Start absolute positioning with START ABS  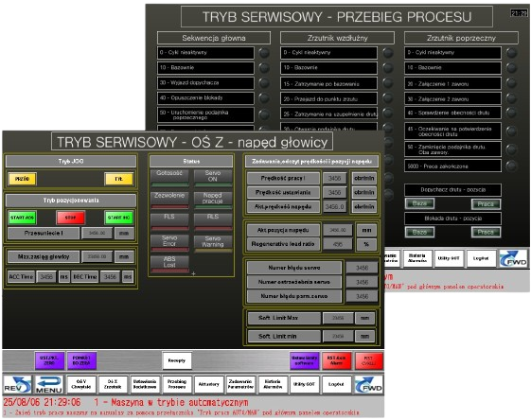(22, 218)
